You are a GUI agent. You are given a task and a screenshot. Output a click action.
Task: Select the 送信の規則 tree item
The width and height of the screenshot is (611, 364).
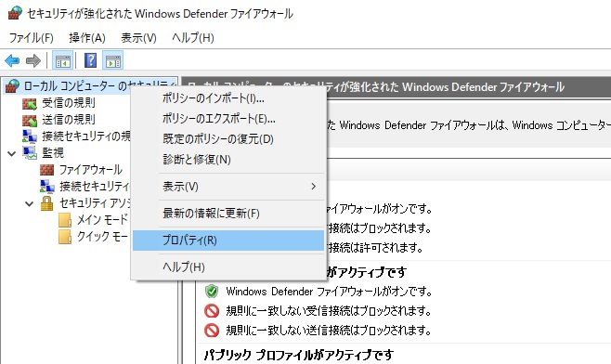tap(69, 120)
